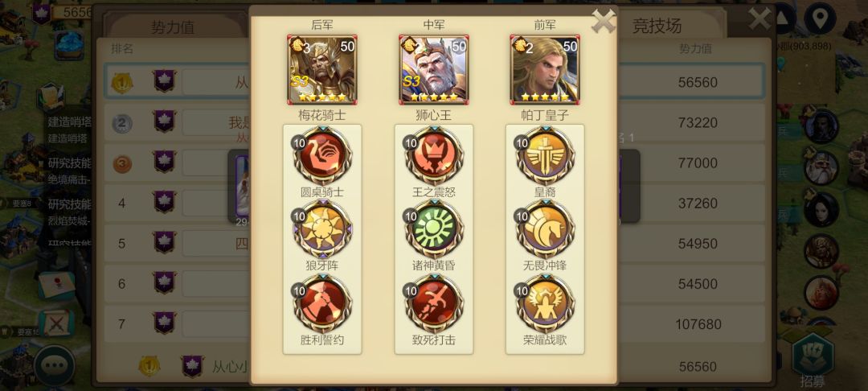Tap the 圆桌骑士 skill icon
The height and width of the screenshot is (391, 868).
[323, 156]
